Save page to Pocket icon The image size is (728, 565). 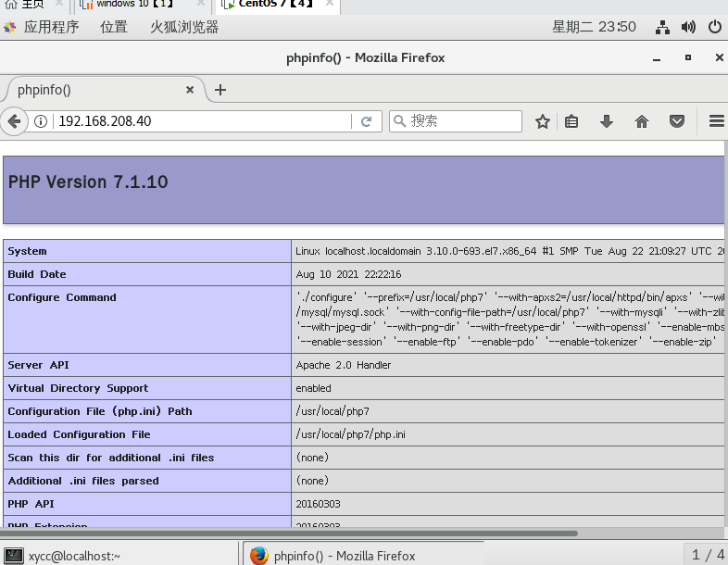(677, 121)
